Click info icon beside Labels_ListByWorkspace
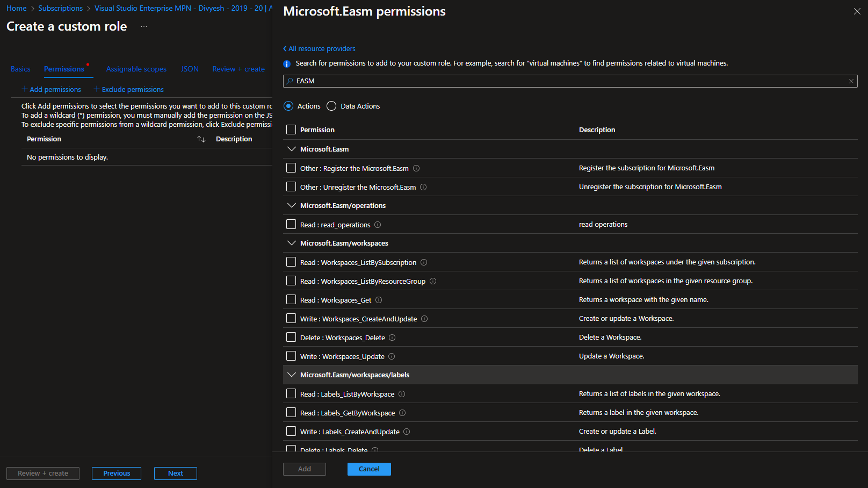 pyautogui.click(x=402, y=394)
